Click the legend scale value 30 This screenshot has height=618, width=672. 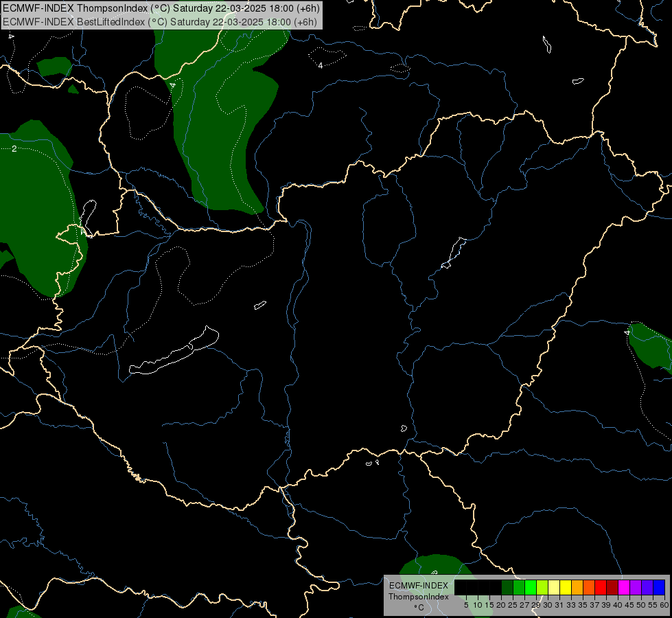tap(548, 605)
